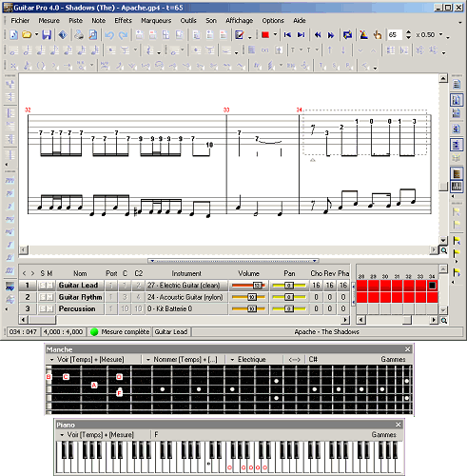Open the score information diamond icon
Image resolution: width=467 pixels, height=476 pixels.
tap(63, 34)
